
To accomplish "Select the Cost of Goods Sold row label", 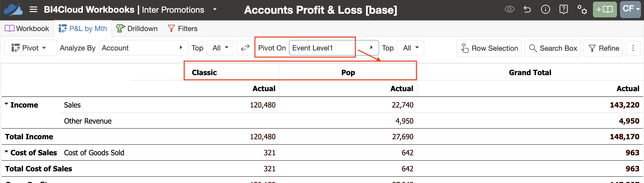I will [x=94, y=153].
